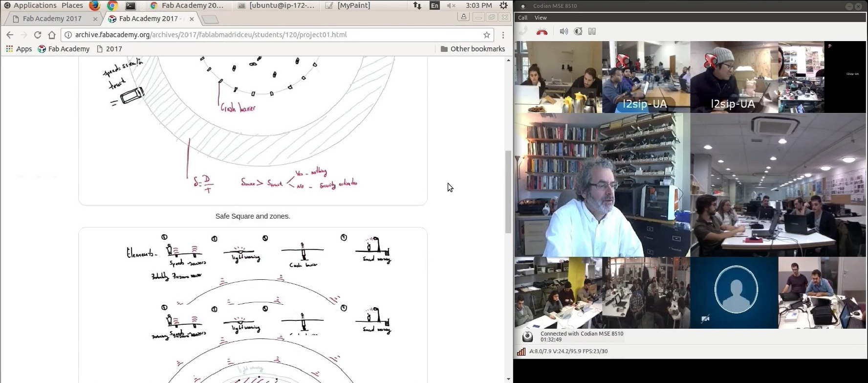
Task: Click the 3:03 PM clock
Action: pyautogui.click(x=478, y=5)
